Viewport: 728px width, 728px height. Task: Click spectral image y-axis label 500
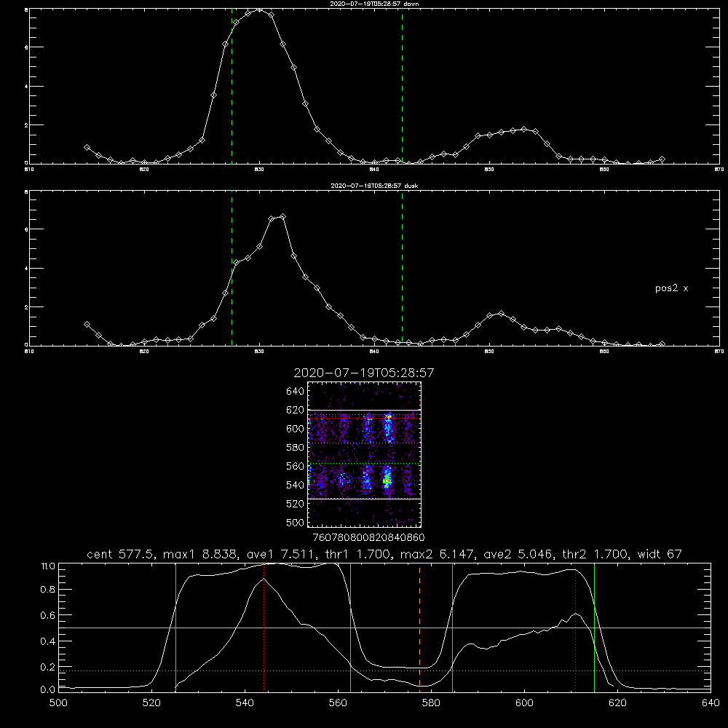pyautogui.click(x=296, y=522)
